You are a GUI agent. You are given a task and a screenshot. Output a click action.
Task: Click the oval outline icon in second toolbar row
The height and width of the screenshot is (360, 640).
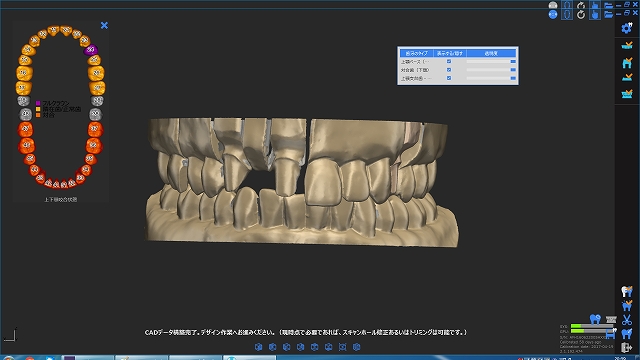coord(567,15)
